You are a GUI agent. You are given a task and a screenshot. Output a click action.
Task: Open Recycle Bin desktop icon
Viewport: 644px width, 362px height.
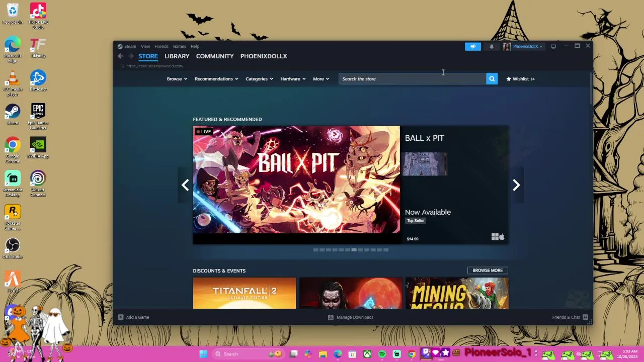(x=13, y=14)
